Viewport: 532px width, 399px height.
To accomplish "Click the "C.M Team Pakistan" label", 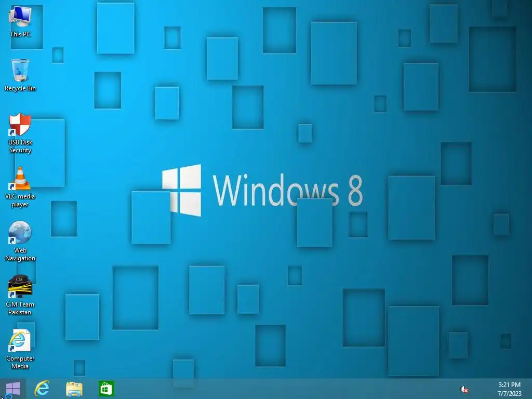I will [x=20, y=308].
